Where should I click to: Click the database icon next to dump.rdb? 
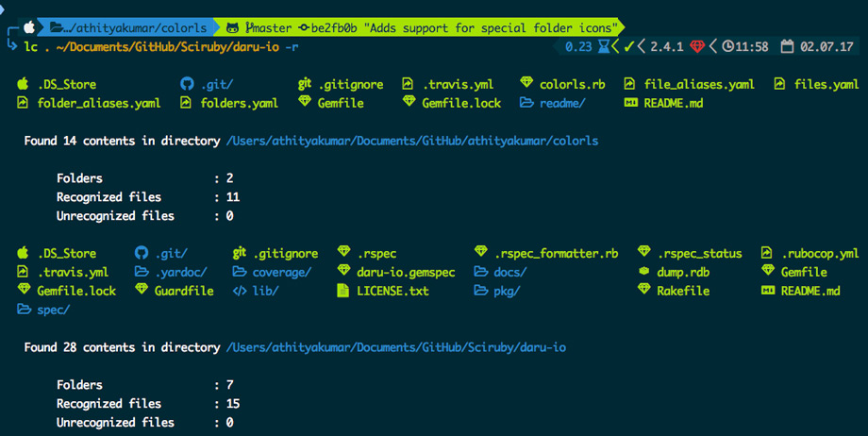click(643, 271)
